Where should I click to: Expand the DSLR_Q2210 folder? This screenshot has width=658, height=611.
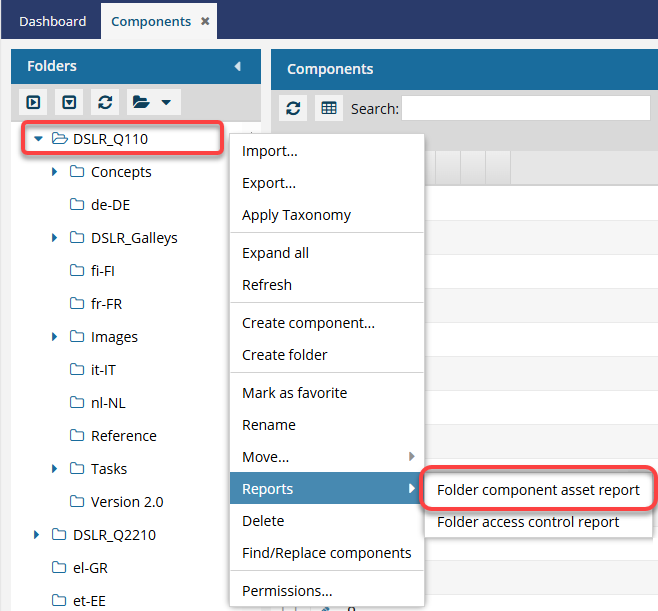(x=38, y=535)
